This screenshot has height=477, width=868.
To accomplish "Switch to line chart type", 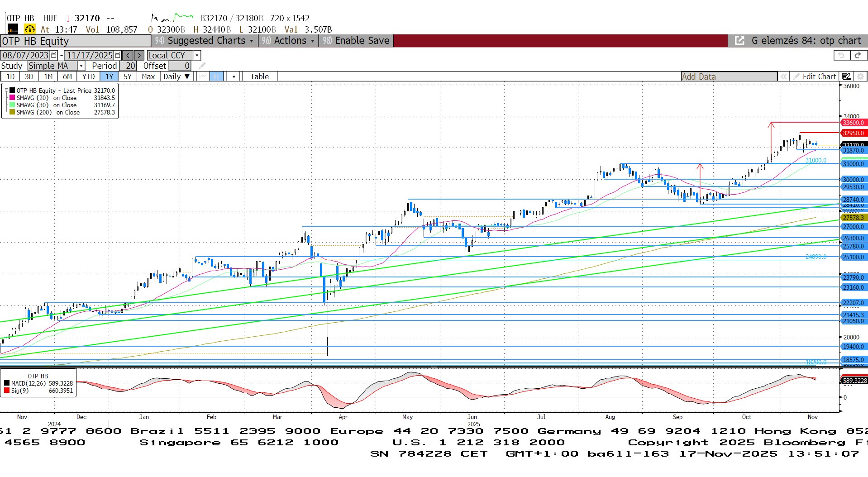I will click(x=203, y=76).
